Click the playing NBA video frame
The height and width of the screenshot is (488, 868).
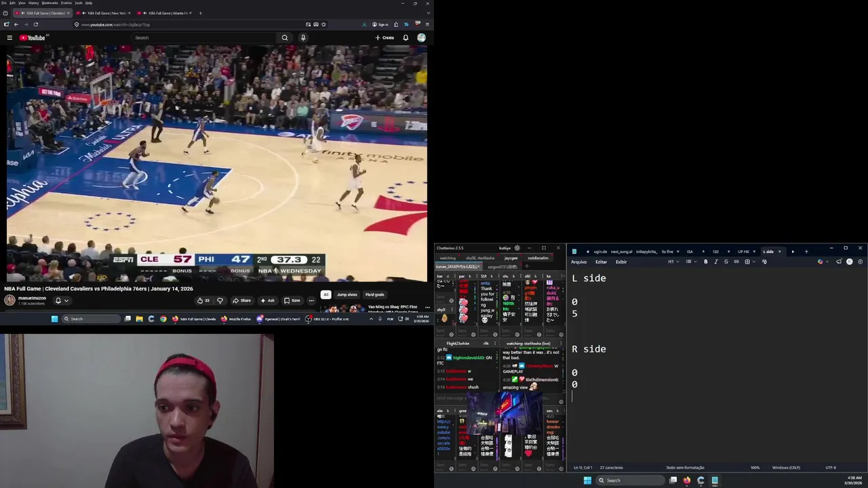pyautogui.click(x=217, y=163)
